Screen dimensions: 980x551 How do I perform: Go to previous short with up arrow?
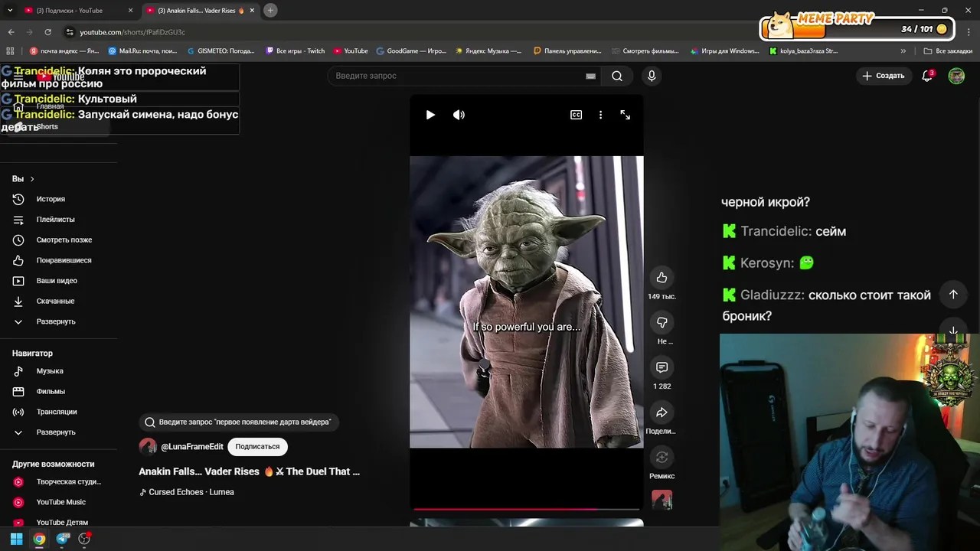pyautogui.click(x=953, y=295)
